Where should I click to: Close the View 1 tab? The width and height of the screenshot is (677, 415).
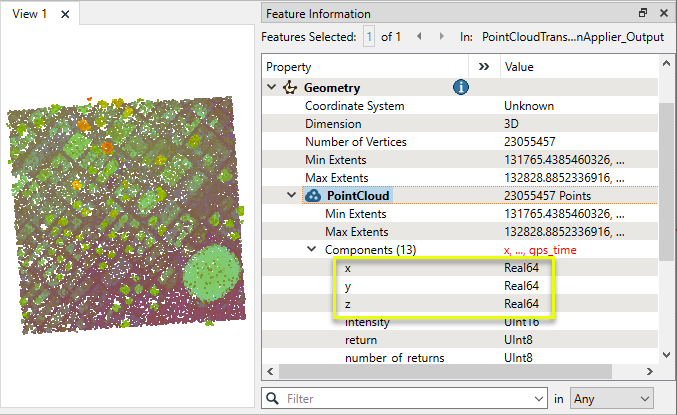[x=65, y=14]
